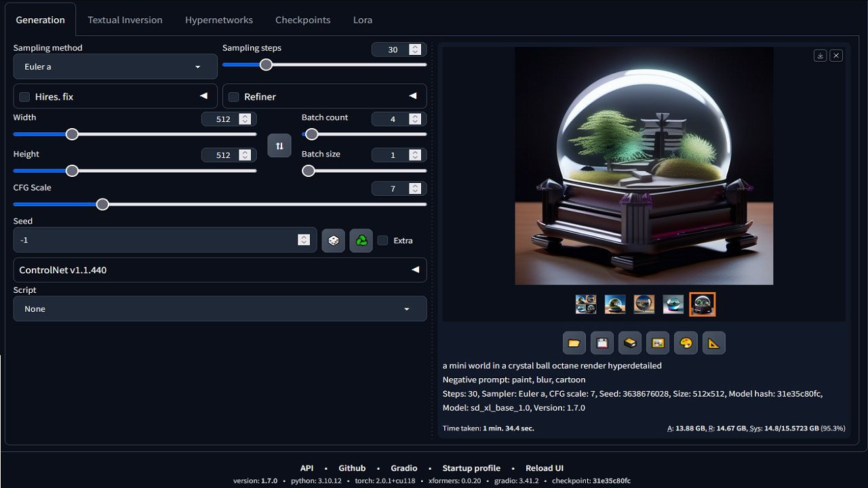Download images as zip archive
This screenshot has height=488, width=868.
pyautogui.click(x=629, y=342)
